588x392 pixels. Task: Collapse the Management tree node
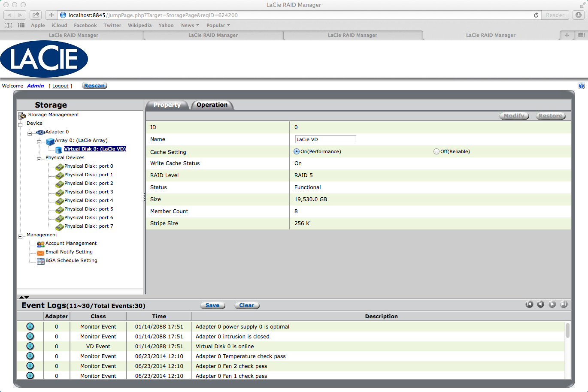(20, 236)
